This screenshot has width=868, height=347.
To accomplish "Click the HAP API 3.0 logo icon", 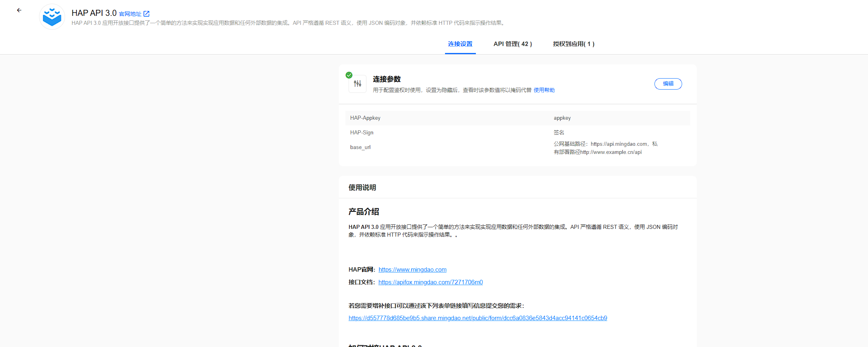I will 52,17.
